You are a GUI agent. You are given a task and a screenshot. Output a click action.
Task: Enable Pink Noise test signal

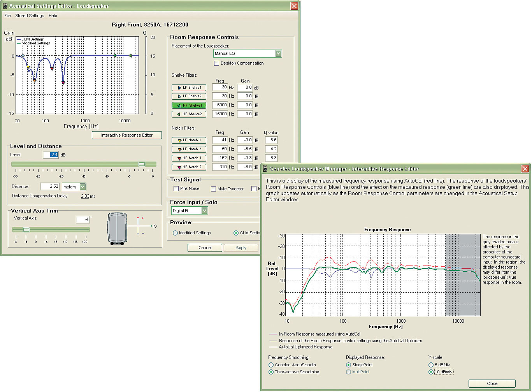(x=176, y=188)
